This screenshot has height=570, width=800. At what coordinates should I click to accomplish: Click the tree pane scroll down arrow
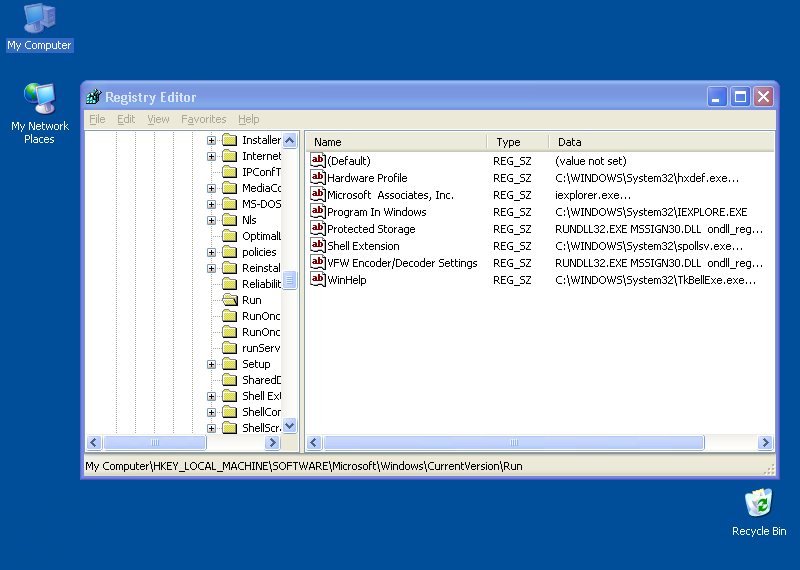(x=289, y=426)
